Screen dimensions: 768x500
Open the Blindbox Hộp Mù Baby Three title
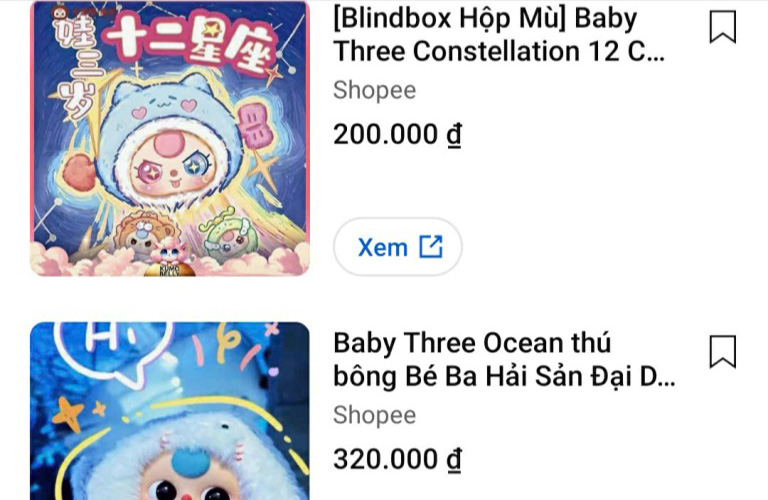click(499, 35)
